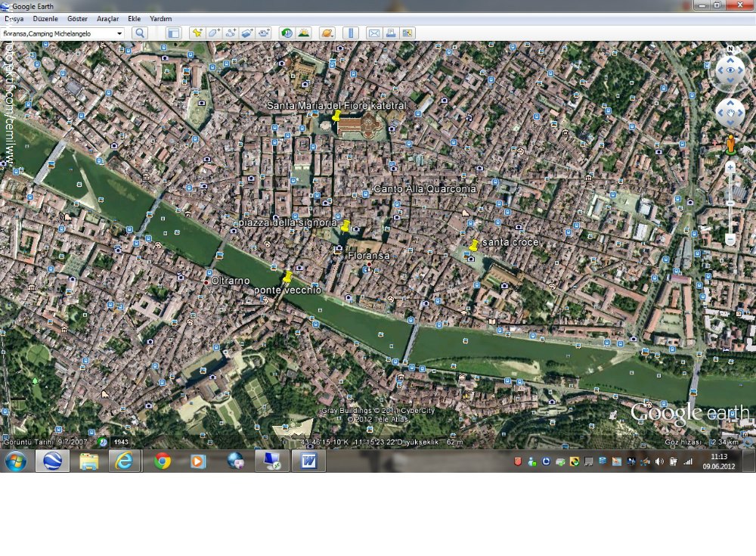Zoom in with the plus button

[730, 167]
